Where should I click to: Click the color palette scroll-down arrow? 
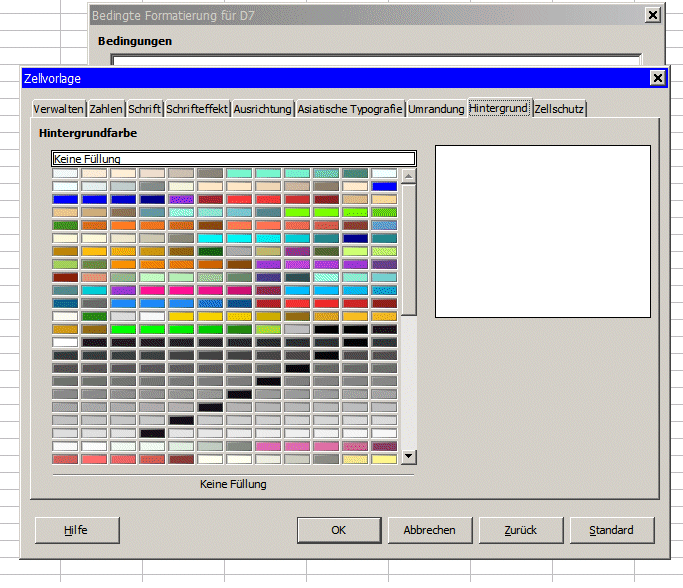point(408,456)
